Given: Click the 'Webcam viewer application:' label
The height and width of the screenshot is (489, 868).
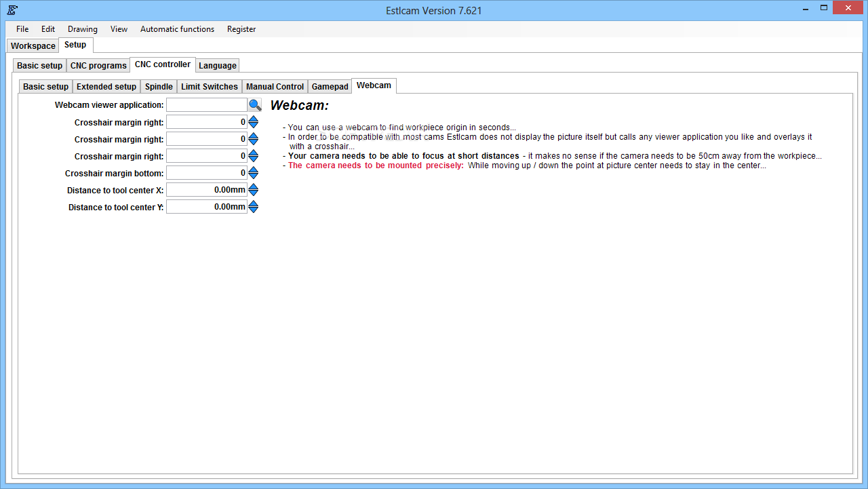Looking at the screenshot, I should click(x=109, y=105).
